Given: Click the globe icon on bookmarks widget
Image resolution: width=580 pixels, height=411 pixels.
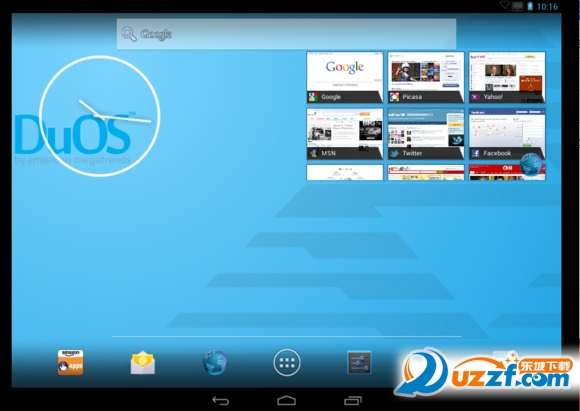Looking at the screenshot, I should [x=531, y=164].
